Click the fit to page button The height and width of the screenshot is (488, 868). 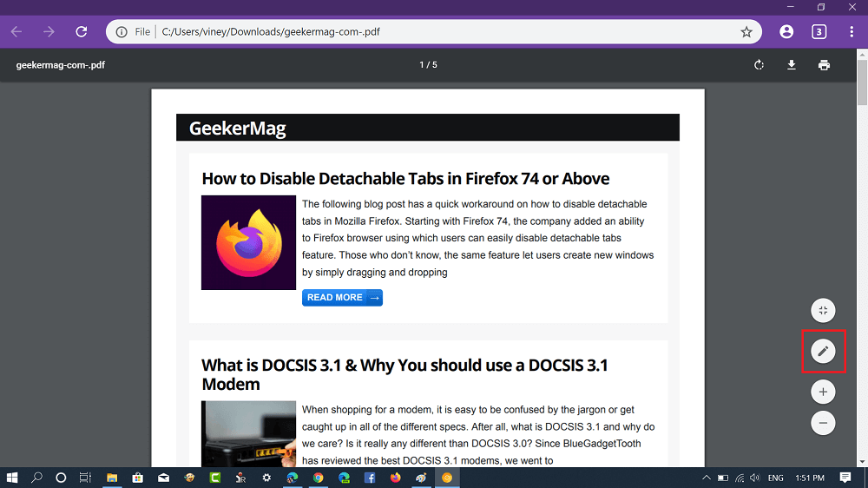click(823, 310)
